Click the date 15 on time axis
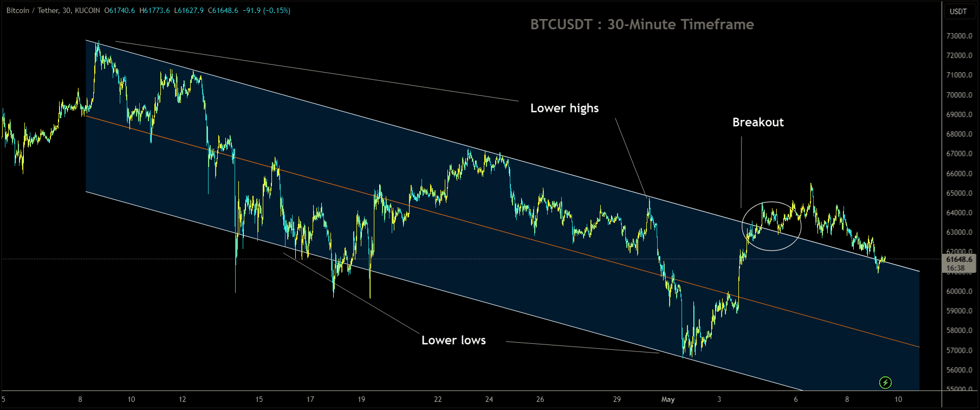980x410 pixels. click(259, 399)
